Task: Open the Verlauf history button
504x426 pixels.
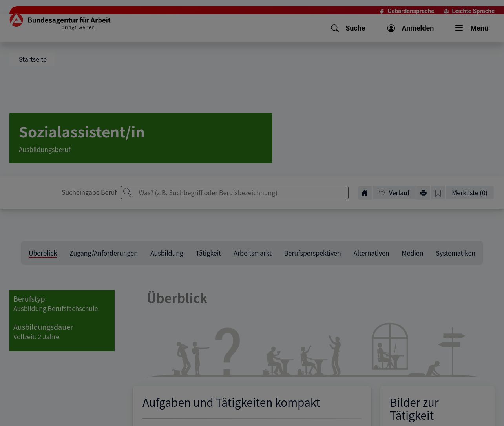Action: click(394, 193)
